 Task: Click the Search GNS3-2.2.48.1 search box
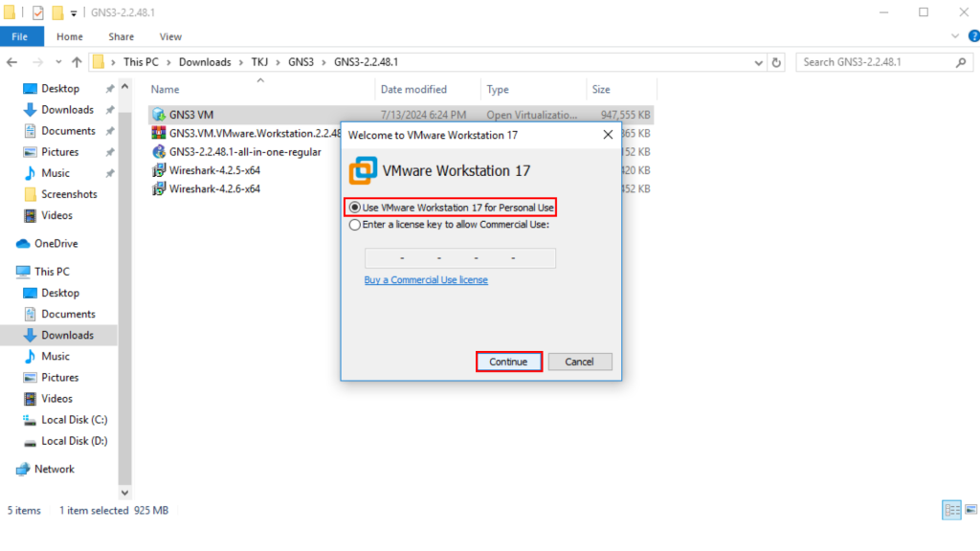[x=876, y=62]
